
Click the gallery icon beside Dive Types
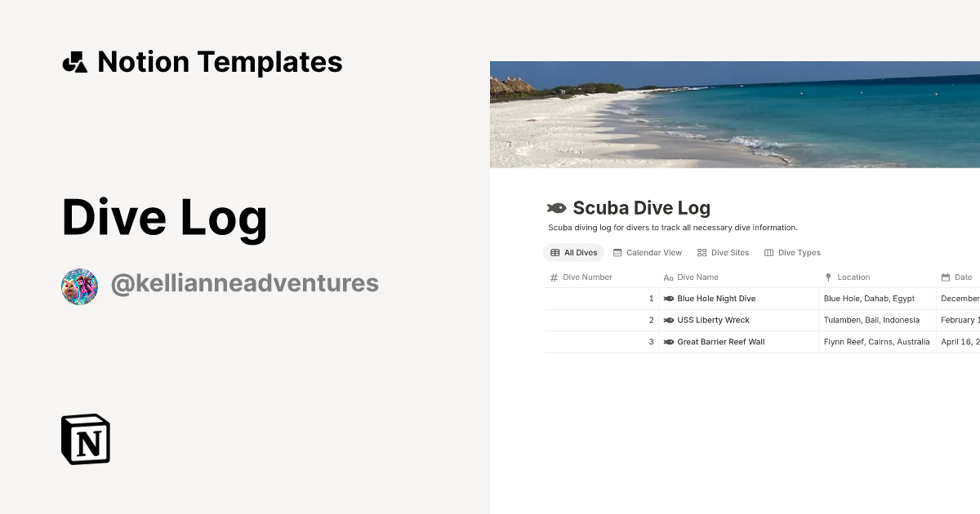(x=768, y=252)
